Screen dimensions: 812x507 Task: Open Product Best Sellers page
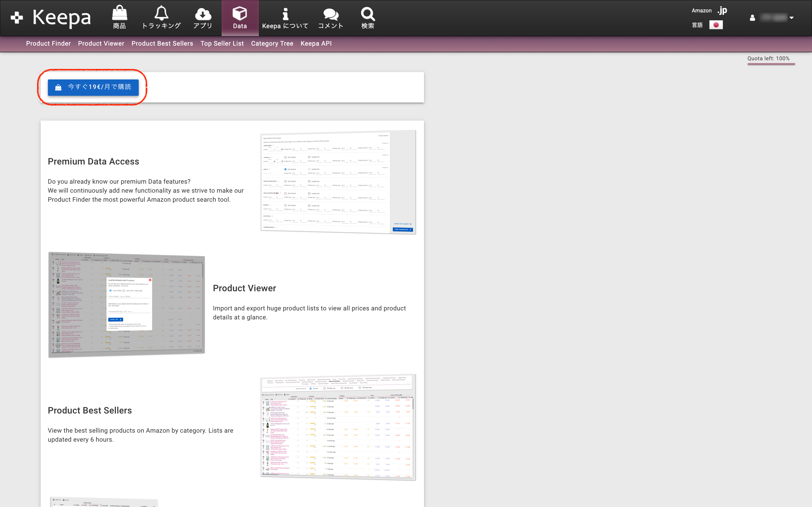(x=162, y=44)
